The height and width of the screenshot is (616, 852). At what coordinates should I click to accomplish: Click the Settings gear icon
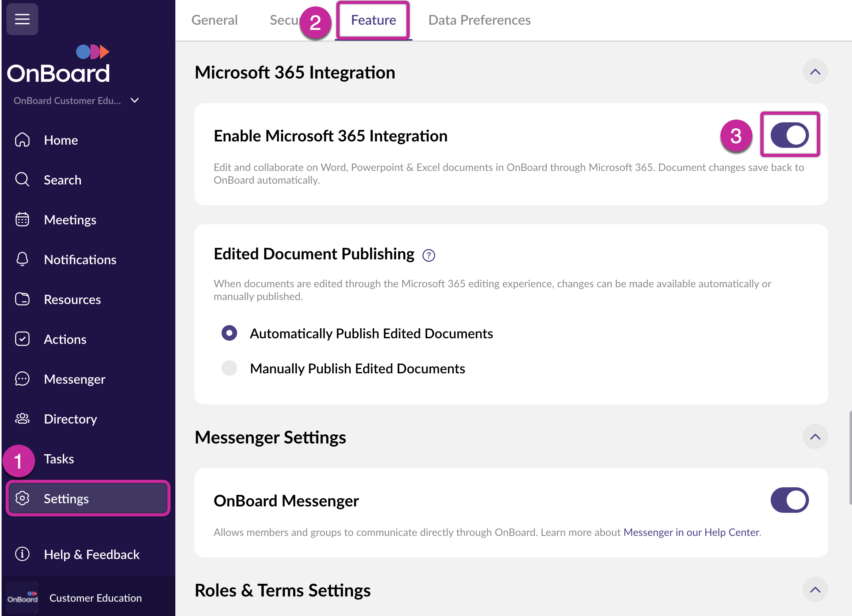[22, 498]
